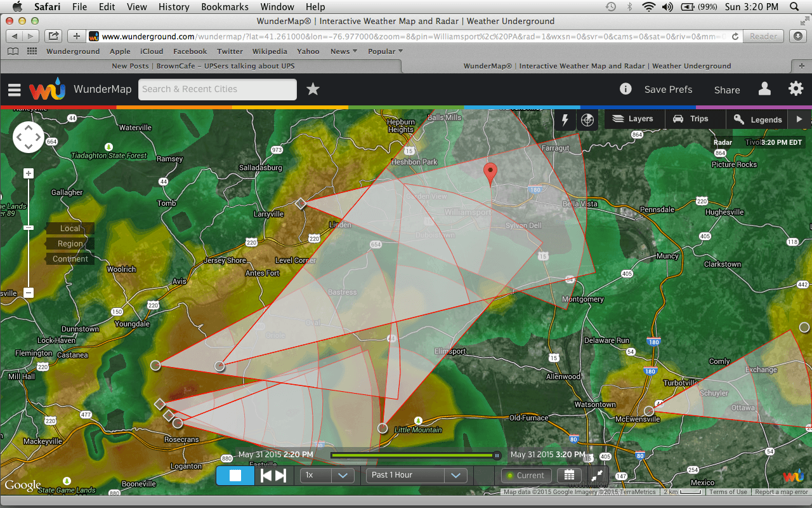Toggle the lightning bolt layer icon
Viewport: 812px width, 508px height.
pyautogui.click(x=565, y=119)
